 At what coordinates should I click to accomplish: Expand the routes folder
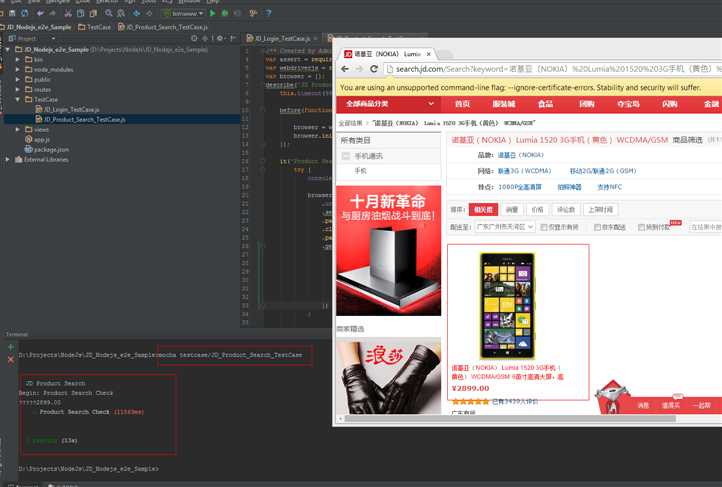(18, 90)
